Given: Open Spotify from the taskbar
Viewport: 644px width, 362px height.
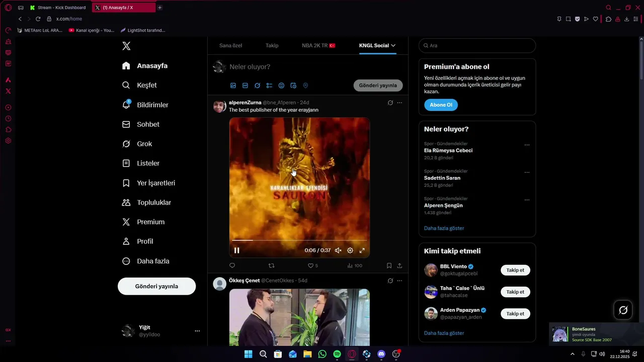Looking at the screenshot, I should [337, 354].
